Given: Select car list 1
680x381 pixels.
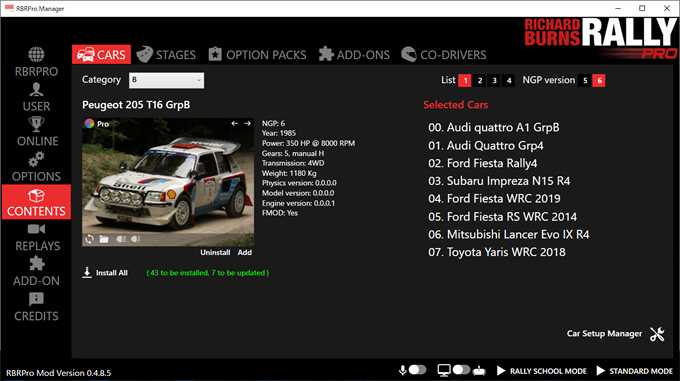Looking at the screenshot, I should [x=465, y=80].
